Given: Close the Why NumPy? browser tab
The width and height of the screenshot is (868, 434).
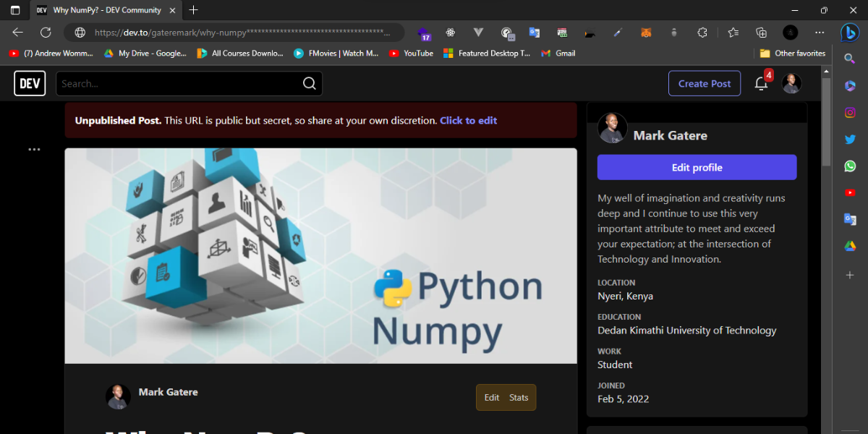Looking at the screenshot, I should pyautogui.click(x=171, y=10).
